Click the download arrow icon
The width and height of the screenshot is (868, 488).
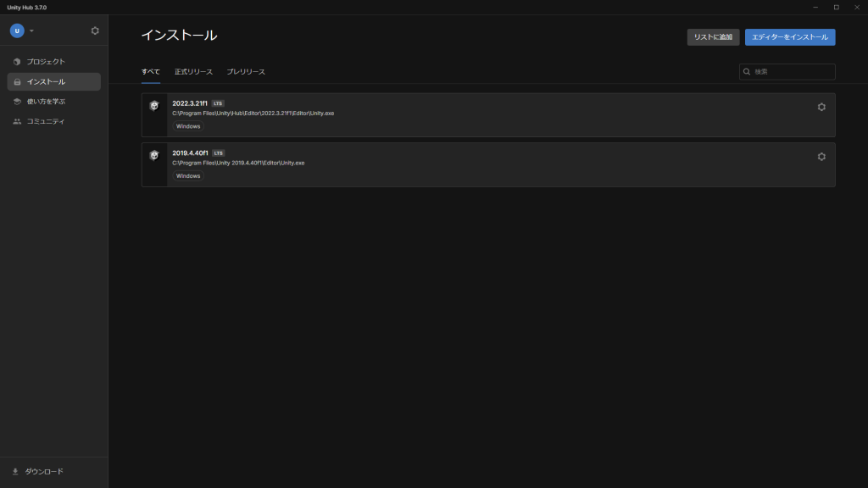point(15,471)
